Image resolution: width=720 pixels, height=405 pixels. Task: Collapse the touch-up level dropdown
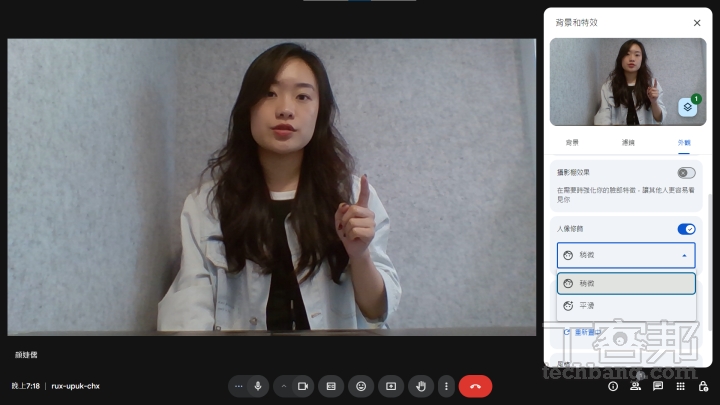(x=626, y=255)
